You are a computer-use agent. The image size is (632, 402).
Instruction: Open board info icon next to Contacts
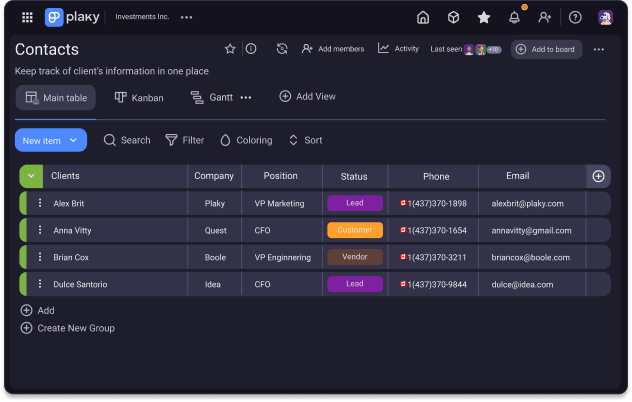coord(251,49)
